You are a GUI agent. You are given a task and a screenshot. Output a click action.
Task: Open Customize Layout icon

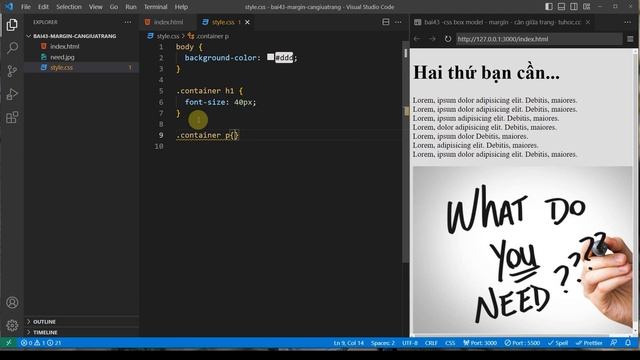587,7
